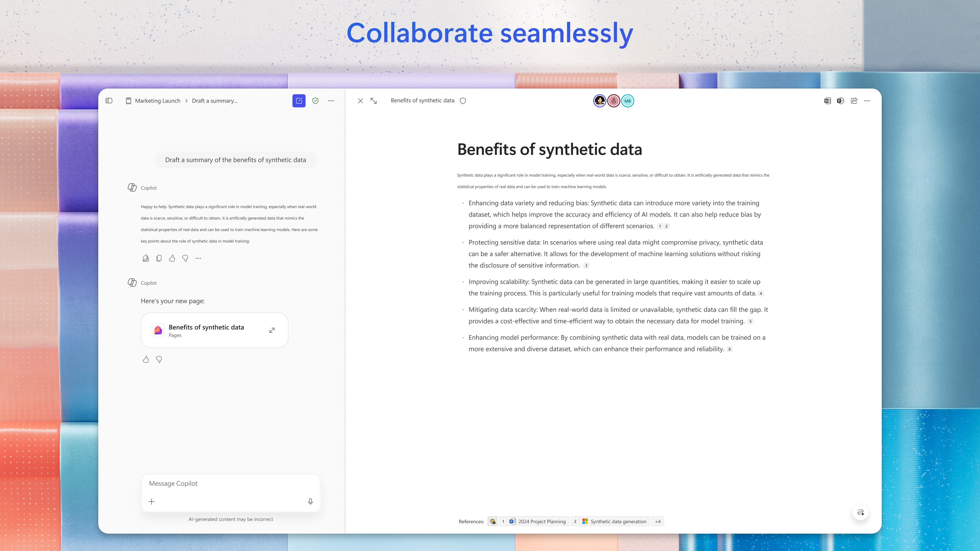Expand the +4 hidden references
980x551 pixels.
tap(657, 521)
